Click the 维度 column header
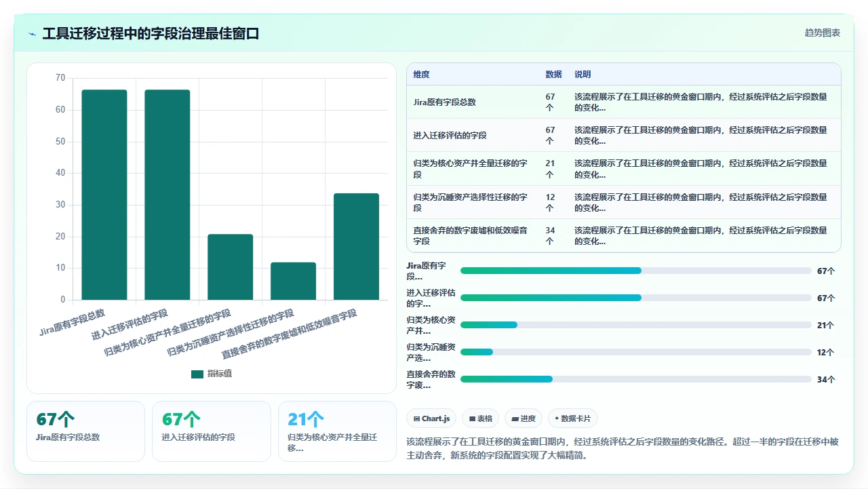Image resolution: width=868 pixels, height=489 pixels. click(422, 75)
